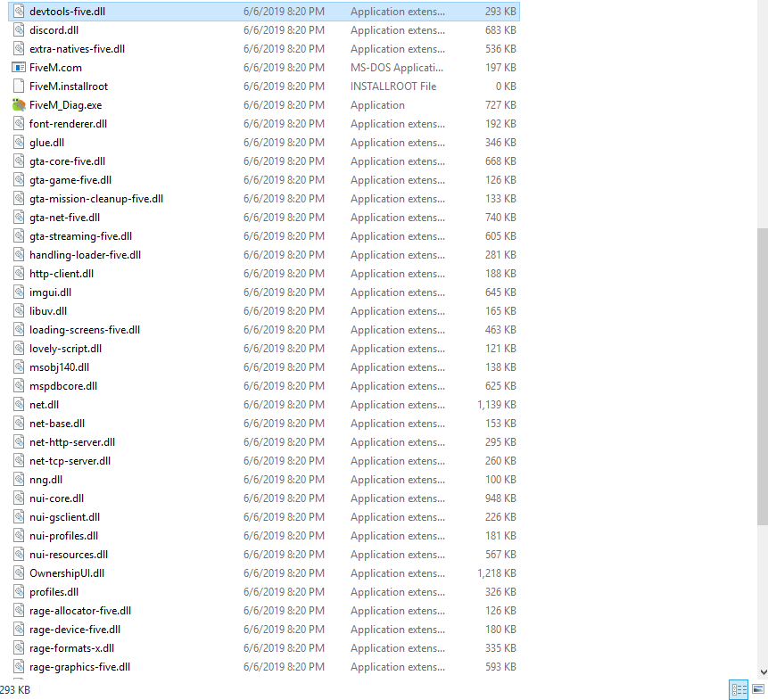
Task: Switch to Details view layout icon
Action: tap(739, 689)
